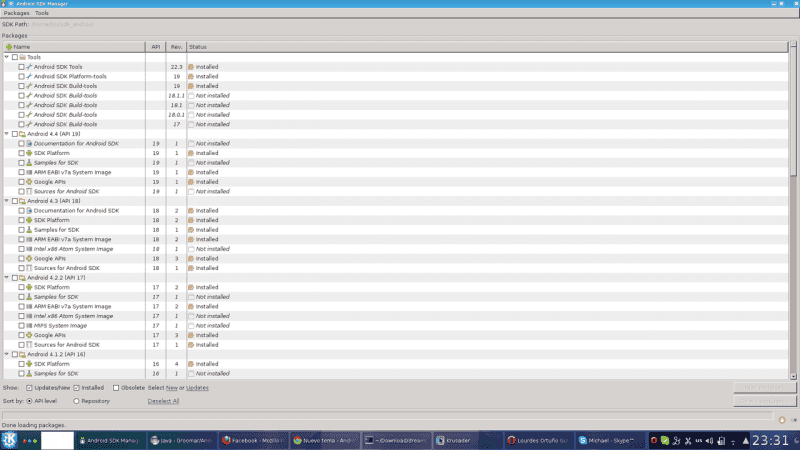
Task: Click the API 19 Samples for SDK flask icon
Action: (x=29, y=163)
